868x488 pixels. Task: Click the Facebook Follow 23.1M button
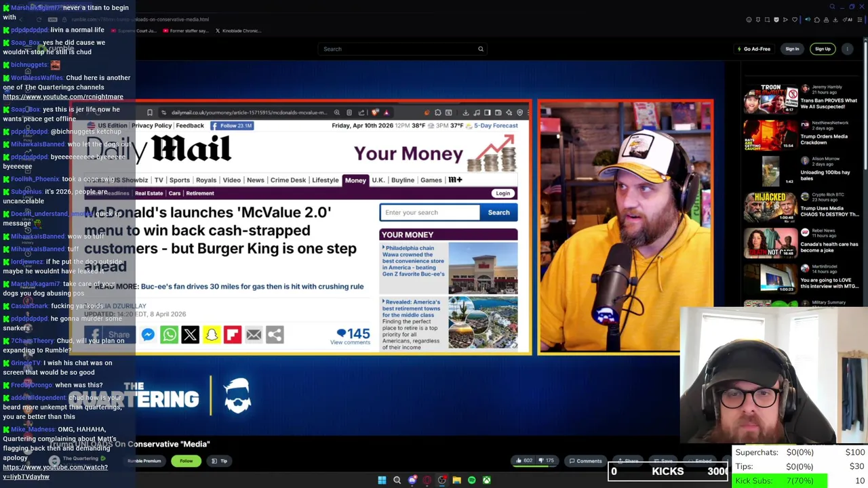pyautogui.click(x=232, y=125)
